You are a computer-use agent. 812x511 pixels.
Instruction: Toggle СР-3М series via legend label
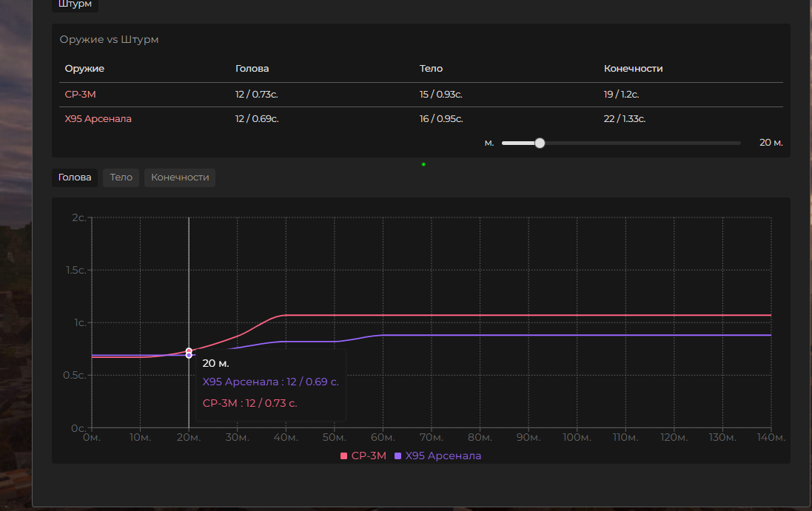point(369,456)
